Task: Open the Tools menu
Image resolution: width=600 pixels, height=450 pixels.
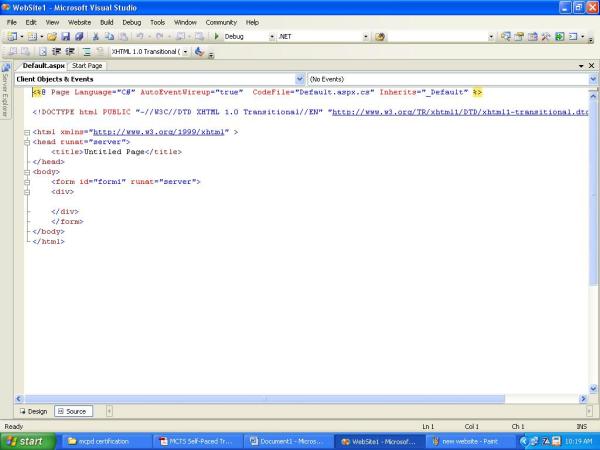Action: [x=157, y=23]
